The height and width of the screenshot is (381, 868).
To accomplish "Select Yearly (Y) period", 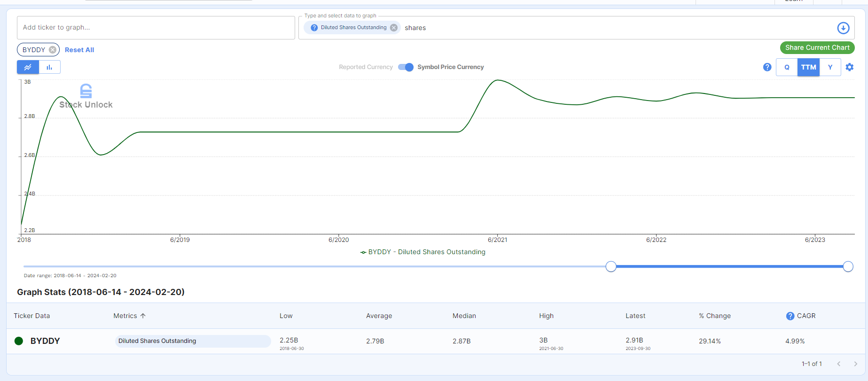I will [x=830, y=67].
